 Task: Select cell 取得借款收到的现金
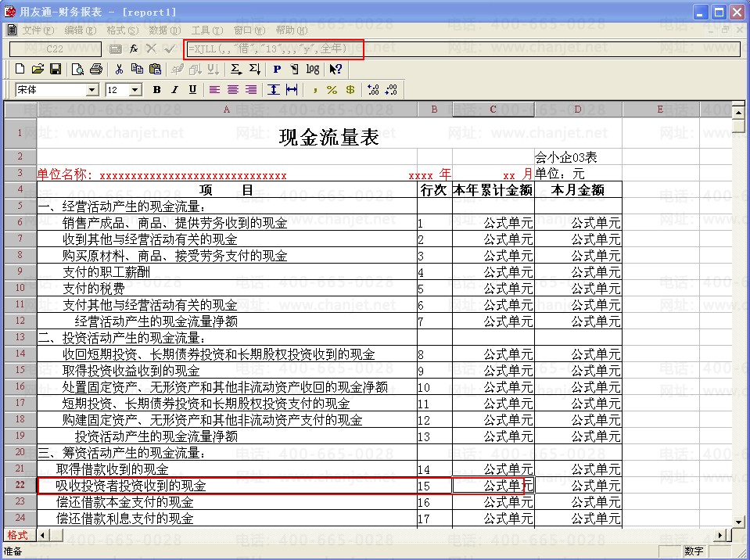pos(227,469)
